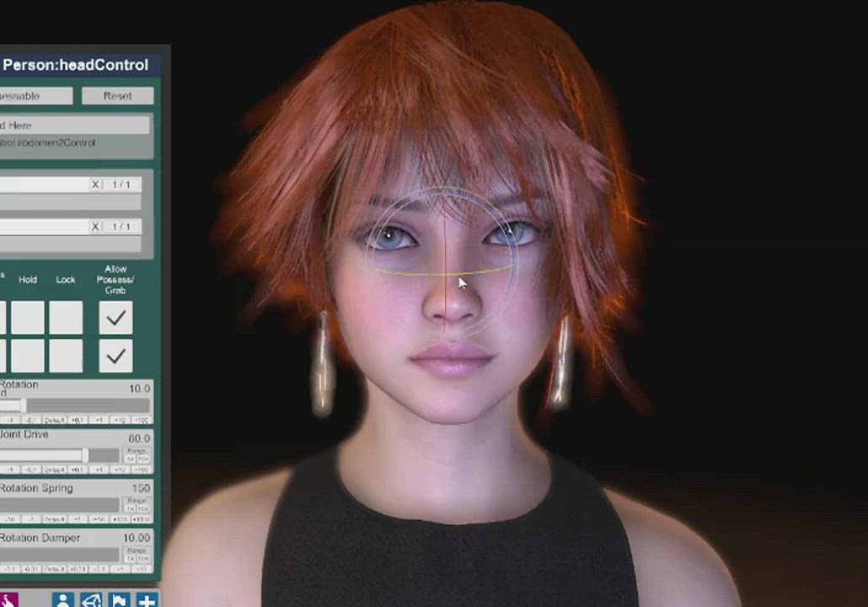Click the Rotation Damper value 10.00

(137, 538)
